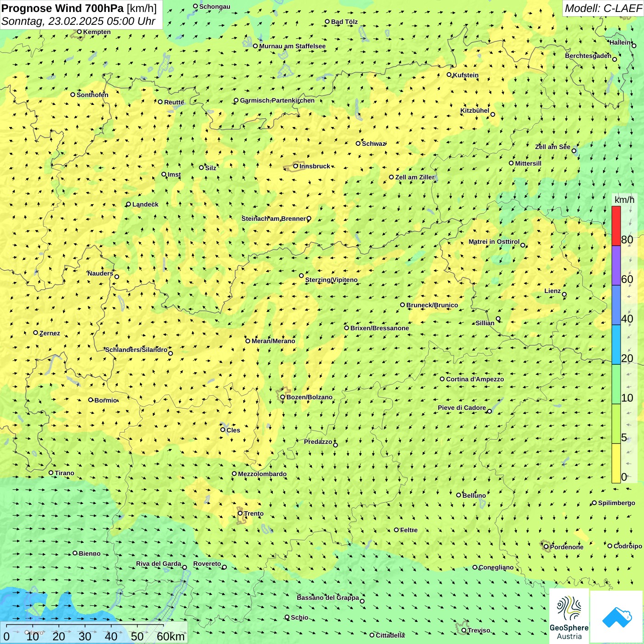Click the 'Prognose Wind 700hPa' title
Image resolution: width=644 pixels, height=644 pixels.
click(x=63, y=8)
